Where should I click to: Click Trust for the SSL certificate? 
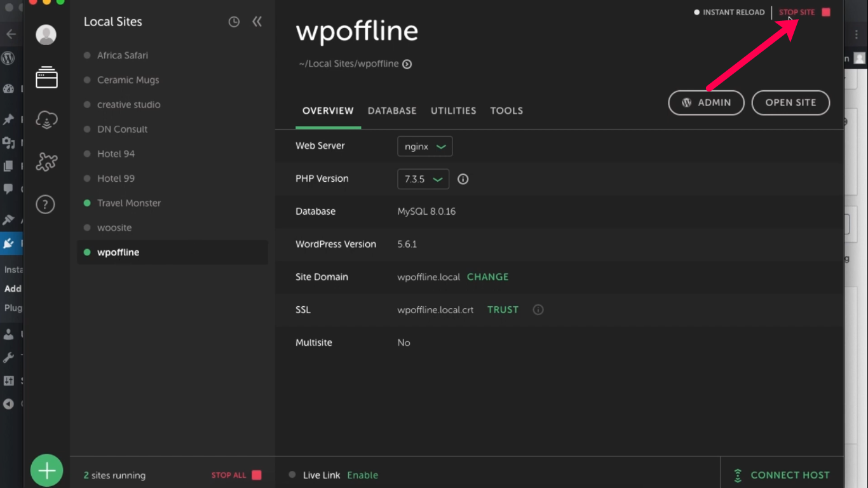tap(503, 310)
